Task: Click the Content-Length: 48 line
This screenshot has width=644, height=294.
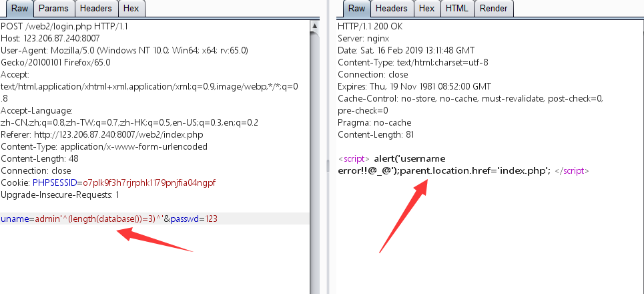Action: pos(39,158)
